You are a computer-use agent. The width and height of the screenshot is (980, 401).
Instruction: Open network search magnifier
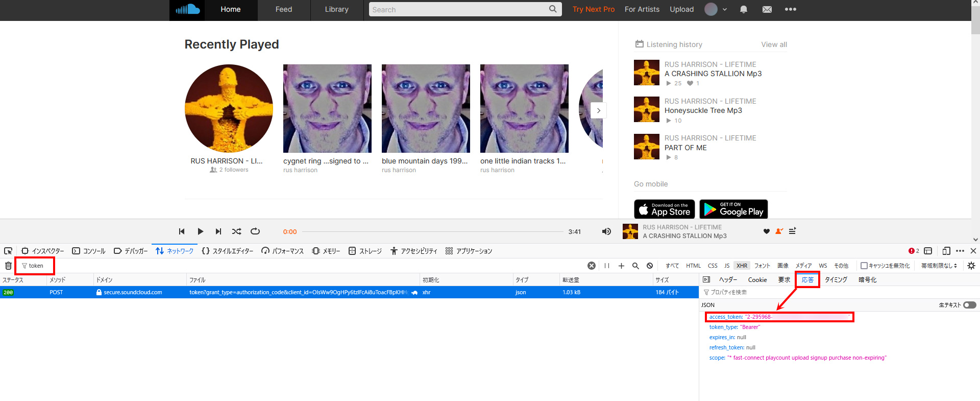click(635, 266)
